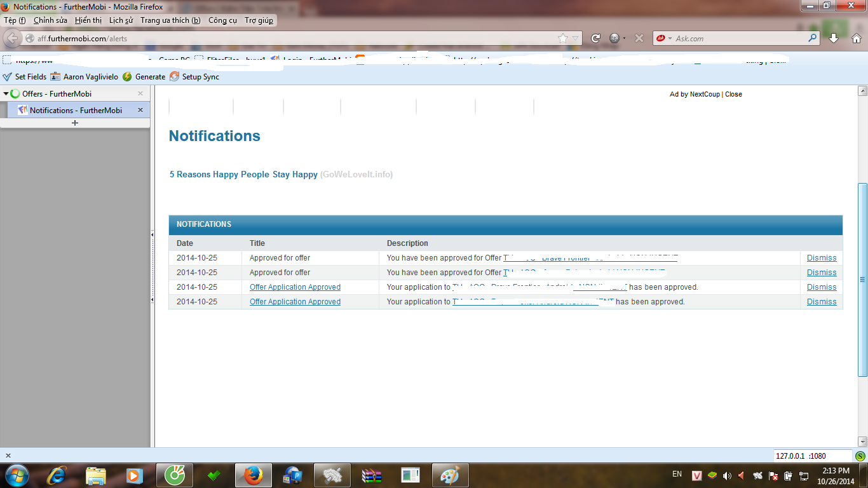This screenshot has height=488, width=868.
Task: Open the Chỉnh sửa menu
Action: [50, 20]
